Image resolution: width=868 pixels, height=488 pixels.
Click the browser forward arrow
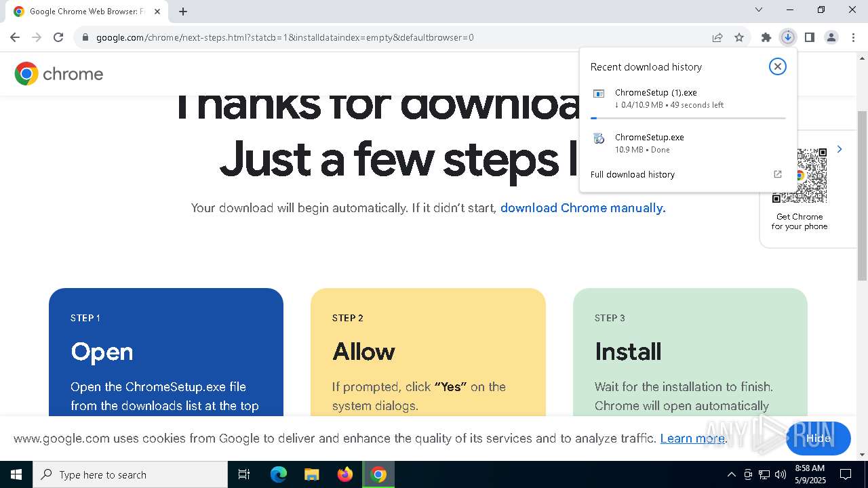[37, 37]
